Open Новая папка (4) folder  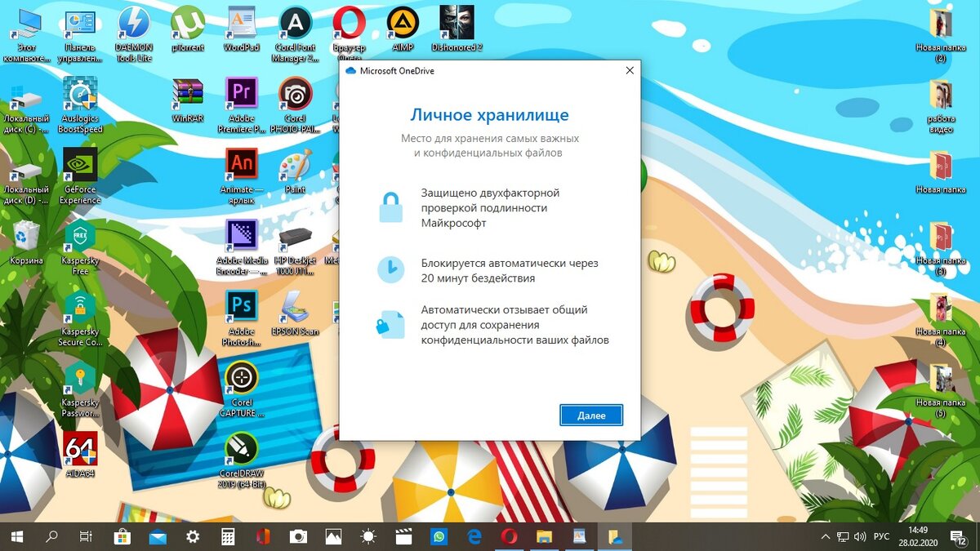(x=941, y=318)
